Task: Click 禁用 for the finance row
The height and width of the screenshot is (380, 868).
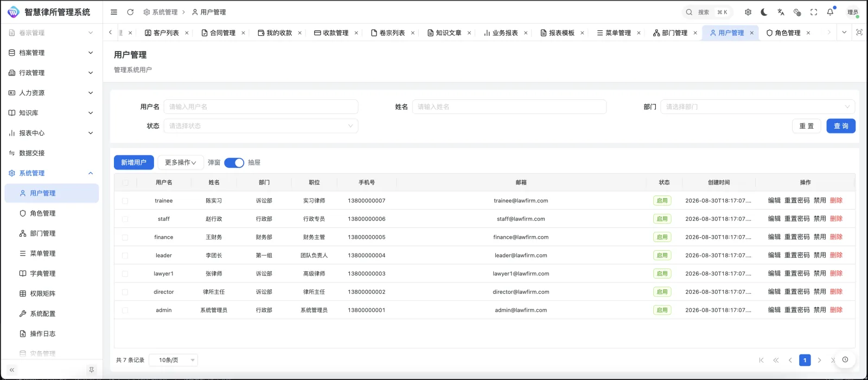Action: coord(820,237)
